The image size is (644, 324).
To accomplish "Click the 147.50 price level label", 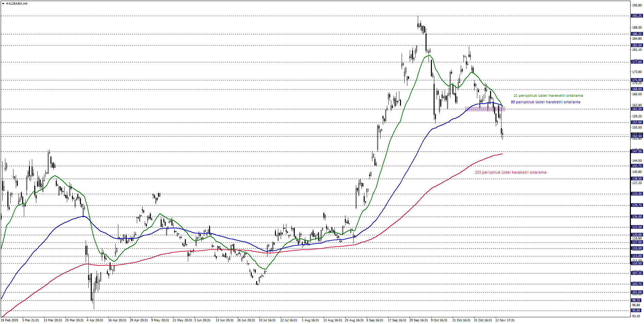I will [637, 151].
